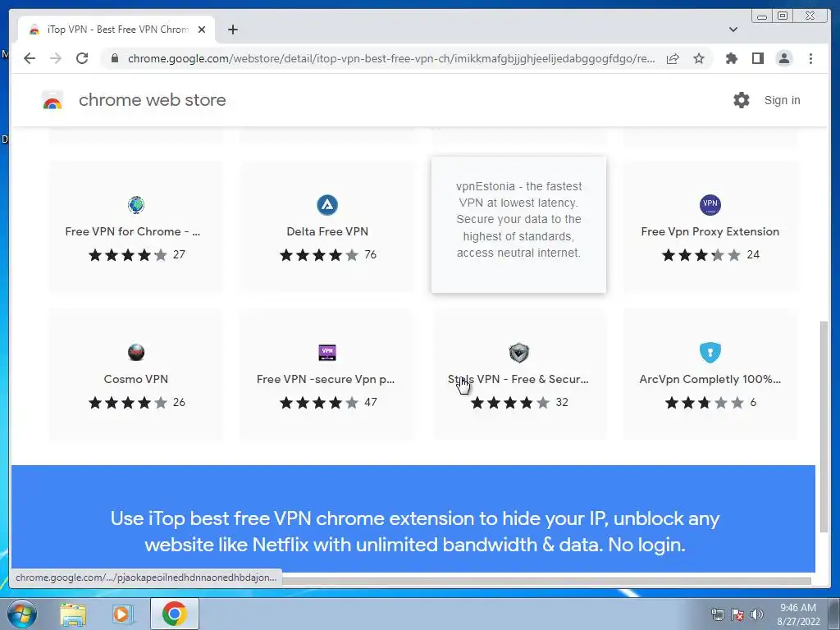Close the iTop VPN tab
Image resolution: width=840 pixels, height=630 pixels.
point(202,30)
